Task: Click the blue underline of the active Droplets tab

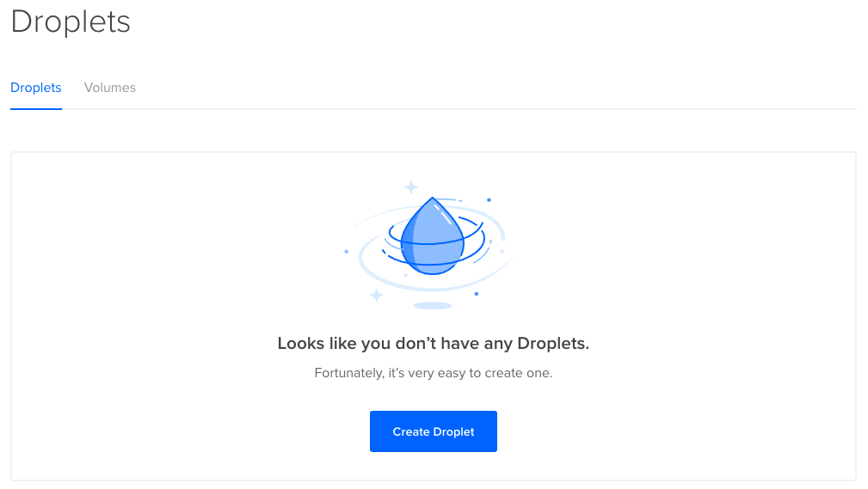Action: pyautogui.click(x=36, y=108)
